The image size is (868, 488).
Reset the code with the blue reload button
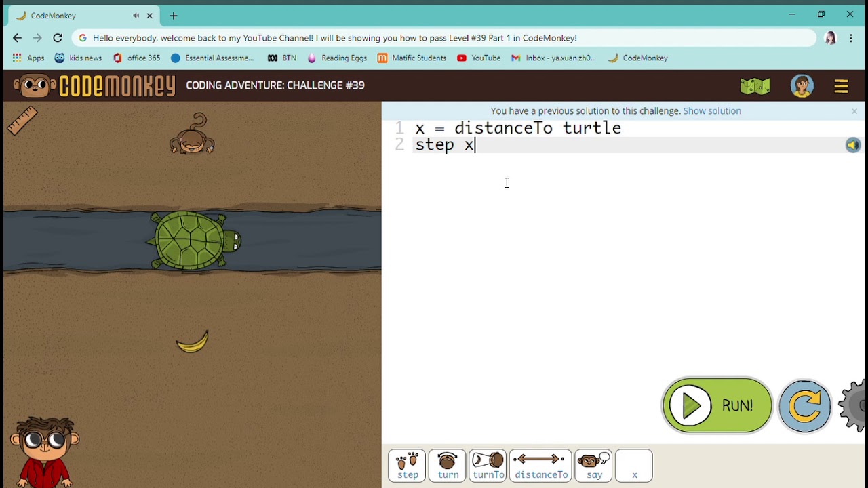click(x=805, y=405)
